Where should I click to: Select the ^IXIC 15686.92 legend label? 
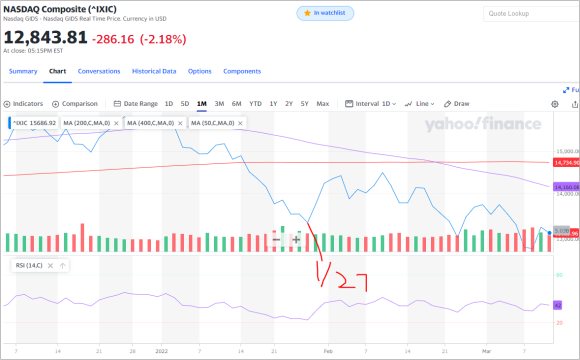pyautogui.click(x=34, y=123)
